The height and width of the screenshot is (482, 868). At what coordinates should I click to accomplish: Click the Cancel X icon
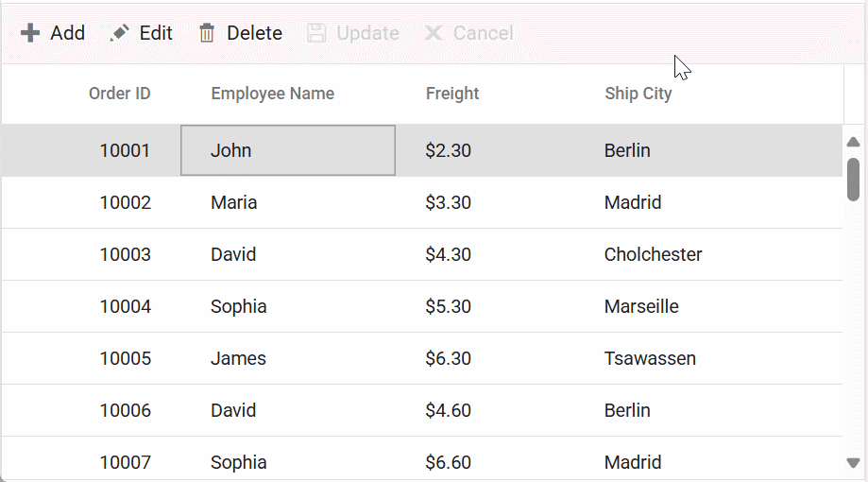pos(434,33)
